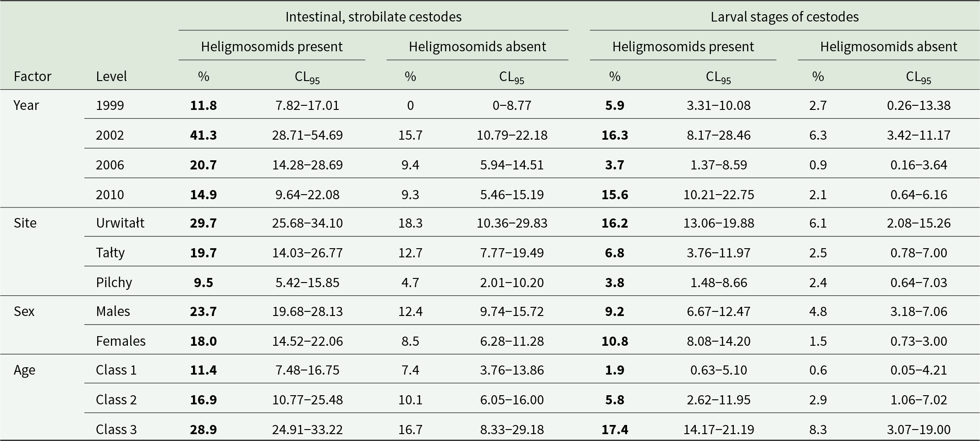
Task: Click the 'Site' factor label
Action: (25, 223)
